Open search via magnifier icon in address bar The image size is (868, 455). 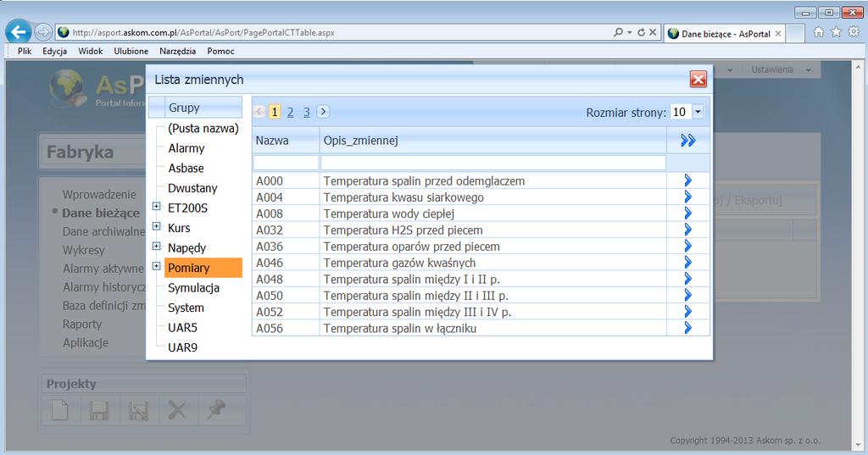pyautogui.click(x=618, y=33)
